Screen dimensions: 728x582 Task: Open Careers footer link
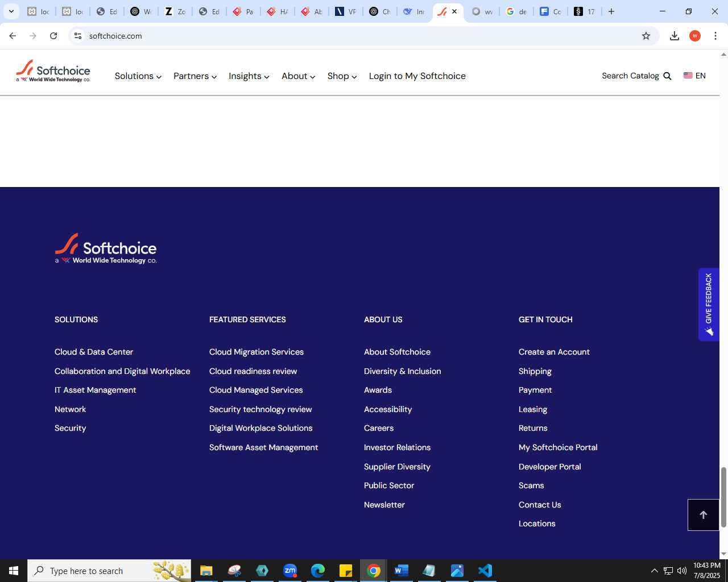click(x=379, y=428)
